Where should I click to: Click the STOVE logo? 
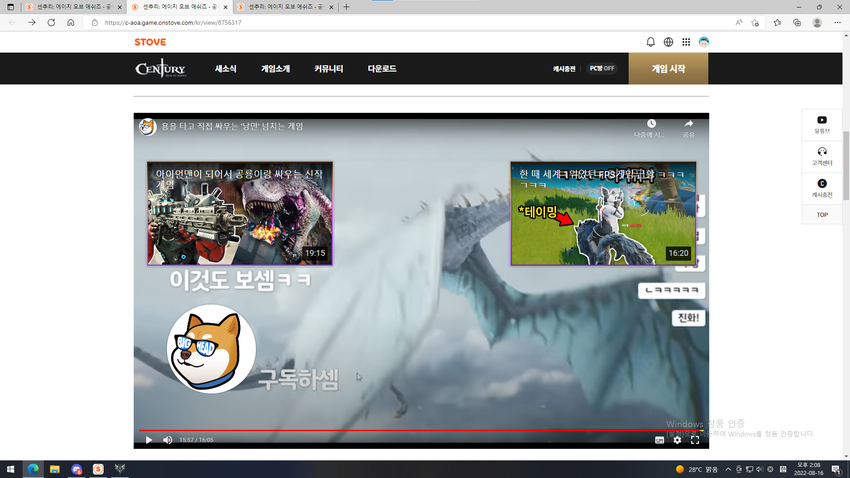pyautogui.click(x=150, y=42)
